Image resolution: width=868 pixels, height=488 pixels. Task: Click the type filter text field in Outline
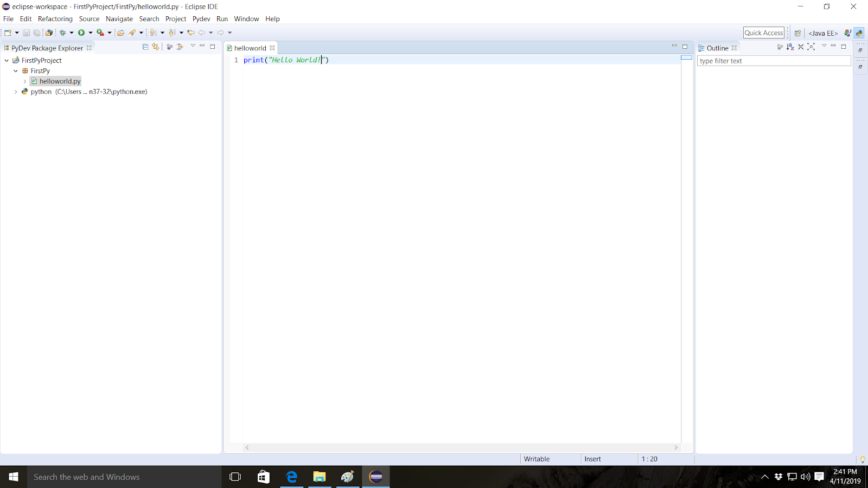773,61
